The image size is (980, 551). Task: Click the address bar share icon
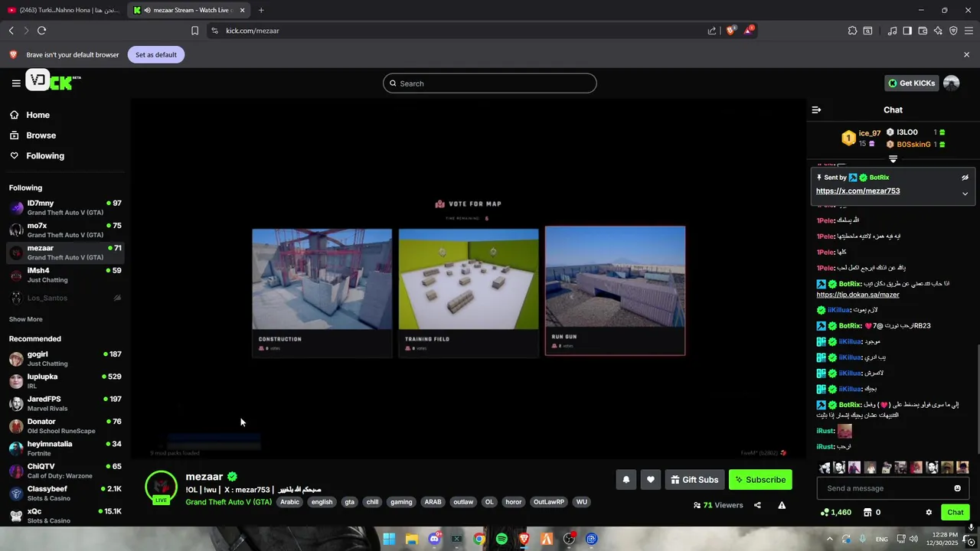712,31
